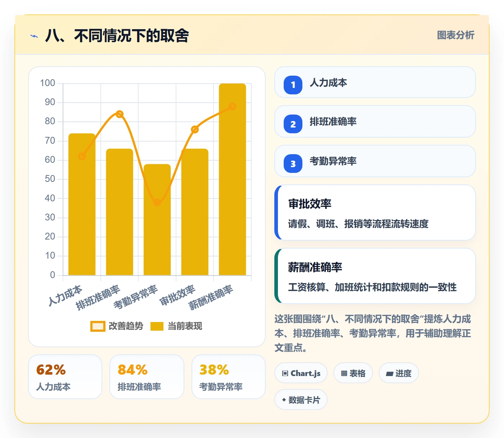This screenshot has height=438, width=504.
Task: Click the title 八、不同情况下的取舍
Action: pos(117,36)
